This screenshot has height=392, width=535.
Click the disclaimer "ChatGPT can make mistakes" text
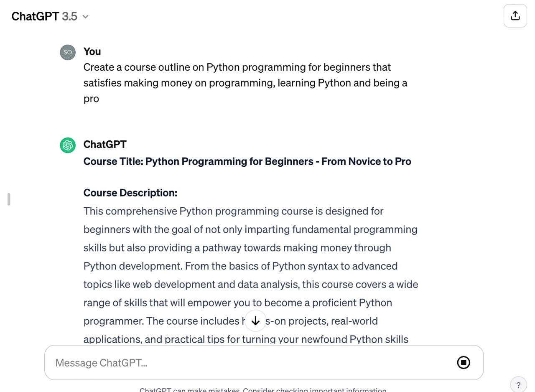click(x=263, y=389)
